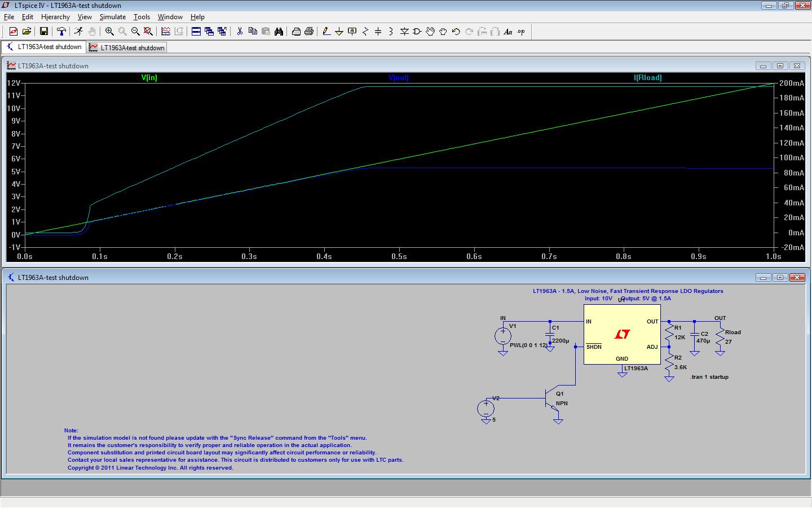Click the 470µ capacitor C2 value
Viewport: 812px width, 508px height.
tap(703, 341)
